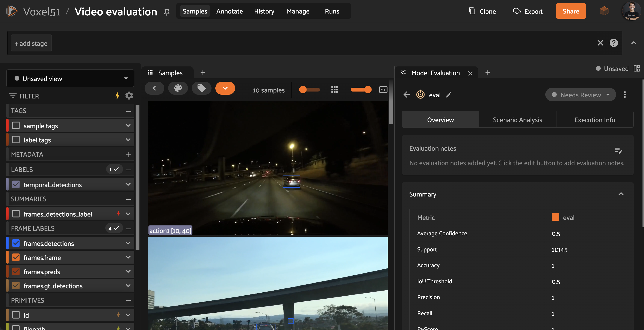
Task: Enable the sample tags checkbox
Action: coord(16,125)
